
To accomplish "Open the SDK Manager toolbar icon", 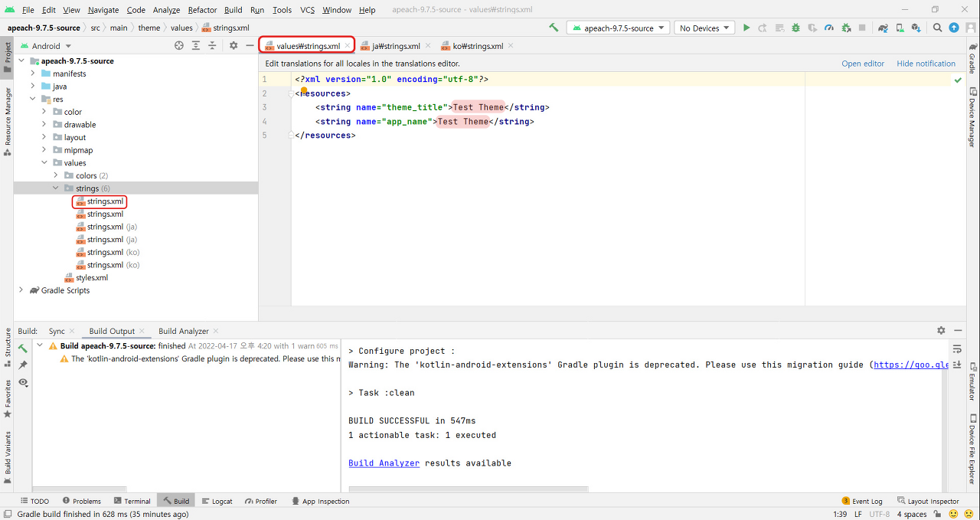I will pyautogui.click(x=916, y=28).
